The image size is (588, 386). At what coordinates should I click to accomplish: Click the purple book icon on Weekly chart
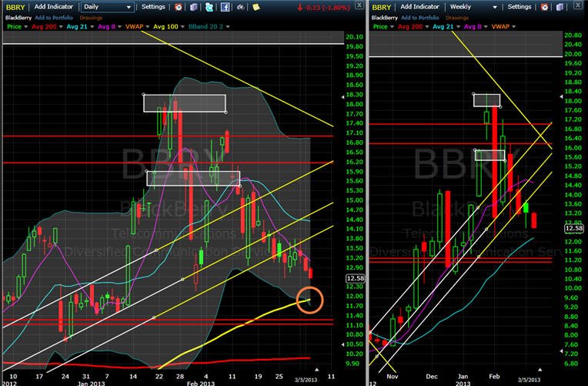coord(560,7)
